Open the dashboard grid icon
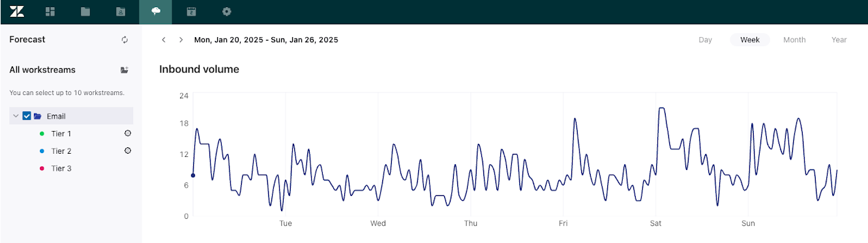The height and width of the screenshot is (243, 868). 50,12
